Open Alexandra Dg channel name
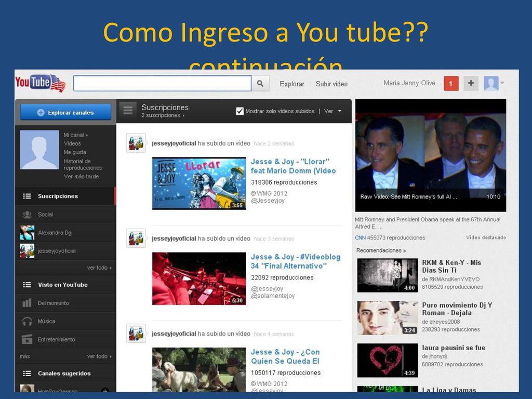This screenshot has width=532, height=399. point(55,233)
